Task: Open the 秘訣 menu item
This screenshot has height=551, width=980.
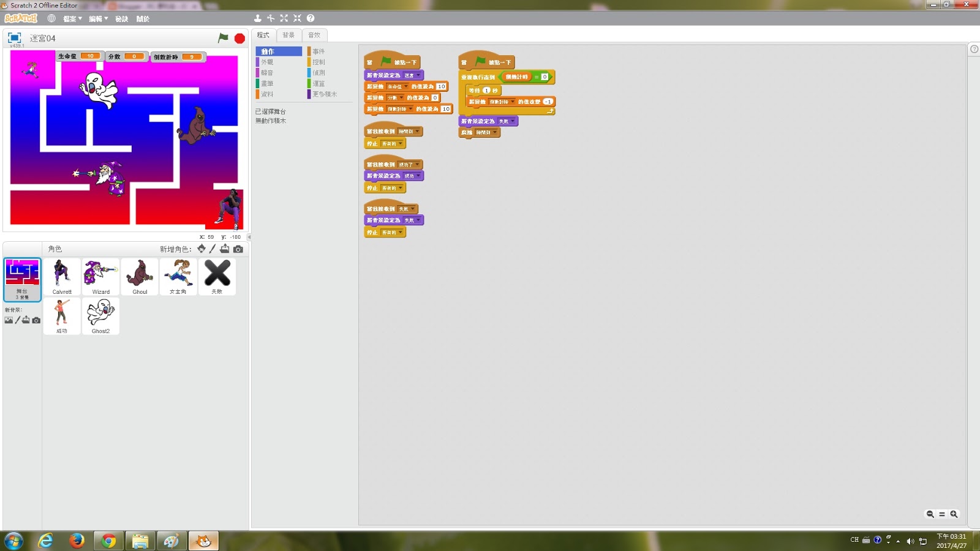Action: (122, 19)
